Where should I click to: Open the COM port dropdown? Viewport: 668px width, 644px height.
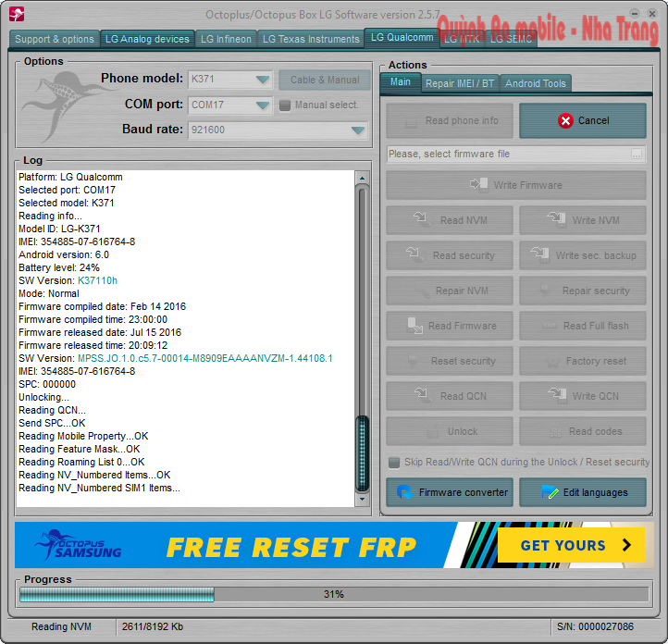click(x=230, y=105)
